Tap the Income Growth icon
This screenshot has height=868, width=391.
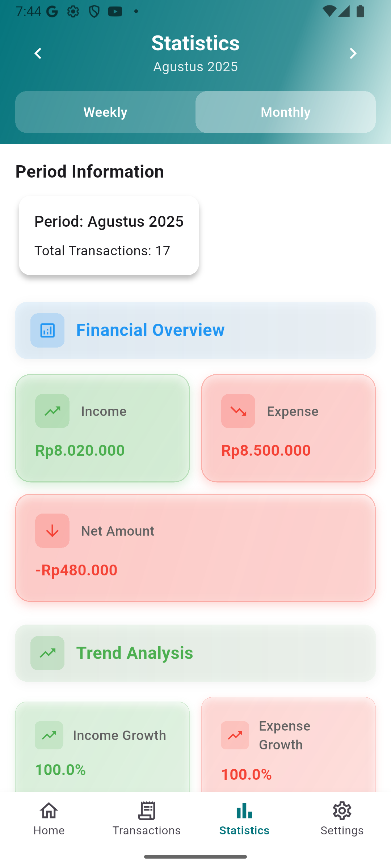click(49, 735)
